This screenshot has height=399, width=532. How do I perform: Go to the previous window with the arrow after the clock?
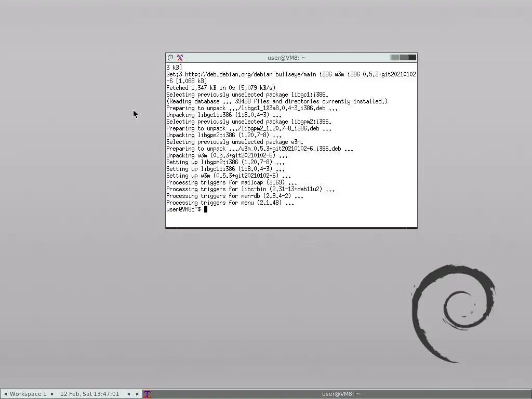coord(128,394)
